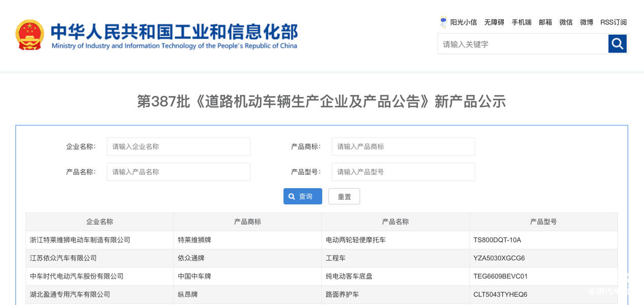Click the magnifier icon inside the 查询 button
644x305 pixels.
[291, 196]
